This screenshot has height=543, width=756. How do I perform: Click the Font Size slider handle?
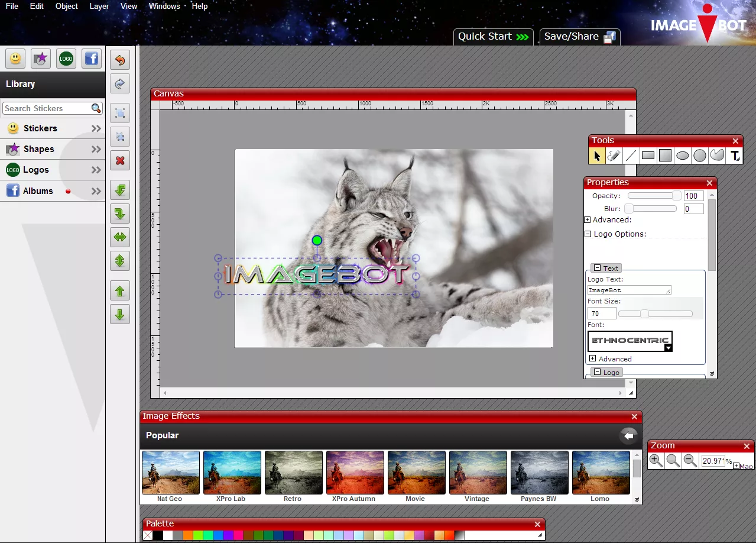click(644, 314)
